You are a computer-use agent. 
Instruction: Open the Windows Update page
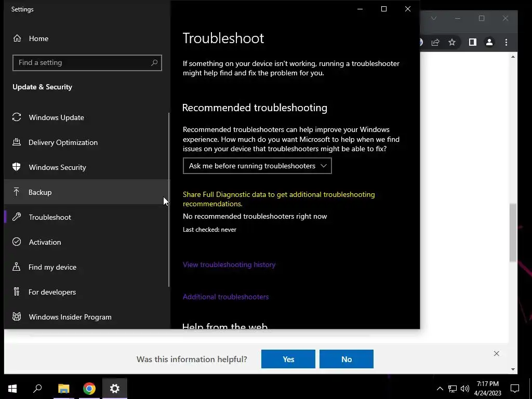click(x=87, y=117)
